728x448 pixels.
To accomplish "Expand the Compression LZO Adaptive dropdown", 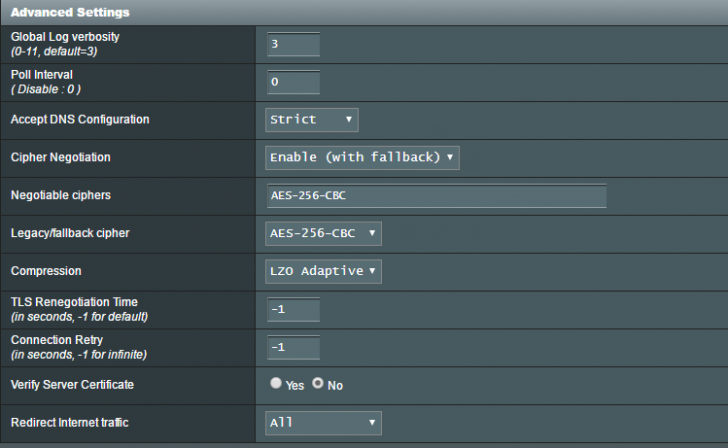I will tap(323, 272).
